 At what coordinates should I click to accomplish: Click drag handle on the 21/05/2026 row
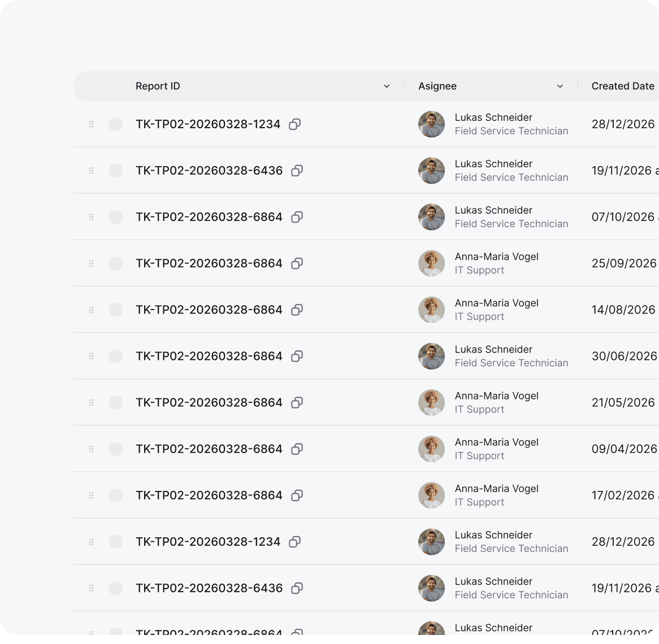click(91, 402)
